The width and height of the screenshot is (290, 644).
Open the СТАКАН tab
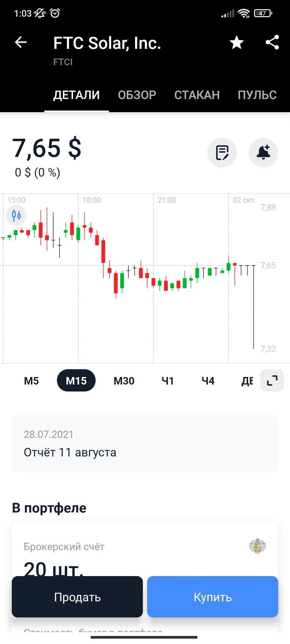[197, 95]
